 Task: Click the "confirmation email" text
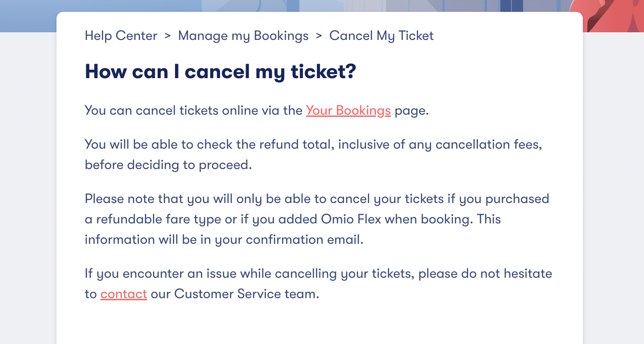tap(304, 240)
